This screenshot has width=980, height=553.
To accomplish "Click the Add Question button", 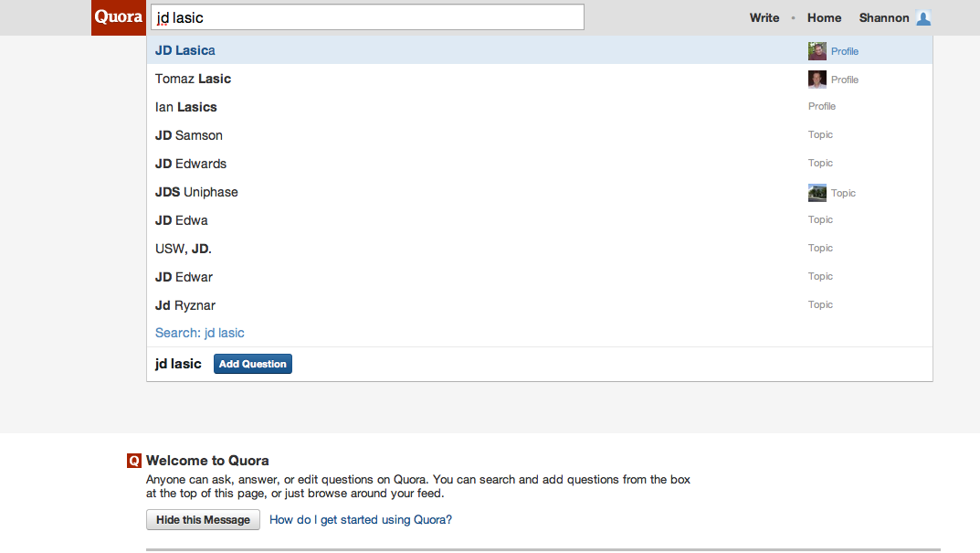I will point(252,363).
